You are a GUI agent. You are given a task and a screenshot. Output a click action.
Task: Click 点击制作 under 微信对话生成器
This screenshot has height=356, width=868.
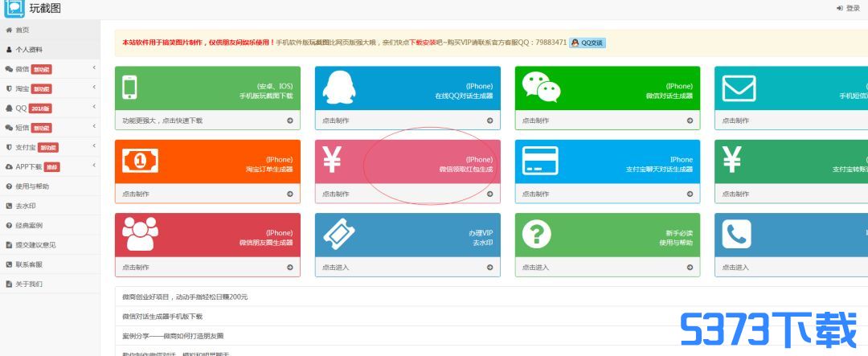(535, 121)
